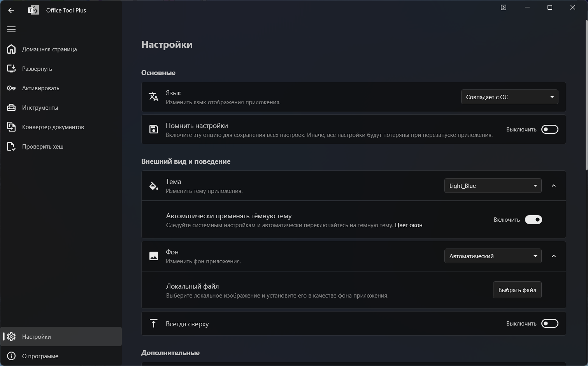The image size is (588, 366).
Task: Open the language dropdown 'Совпадает с ОС'
Action: (509, 97)
